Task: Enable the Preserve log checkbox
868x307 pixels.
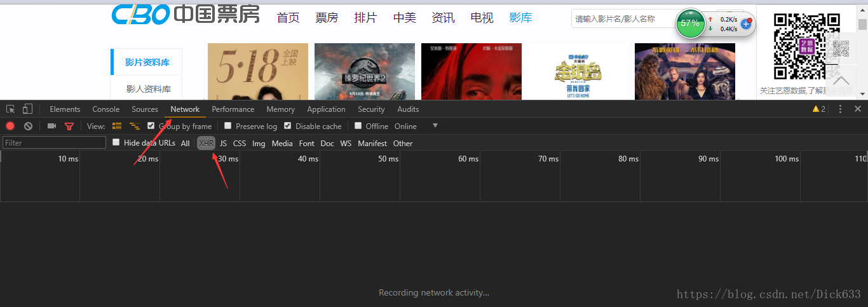Action: 228,126
